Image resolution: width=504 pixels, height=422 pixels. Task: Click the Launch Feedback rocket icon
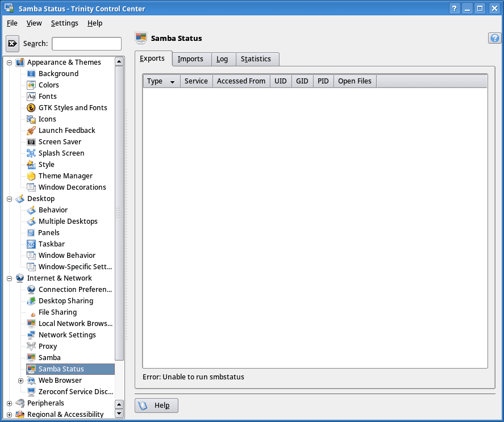tap(31, 131)
